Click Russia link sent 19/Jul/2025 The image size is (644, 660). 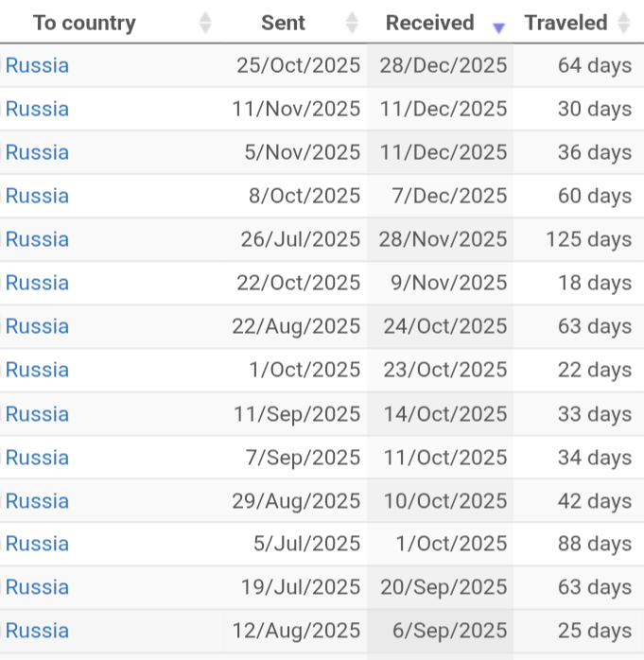point(37,587)
